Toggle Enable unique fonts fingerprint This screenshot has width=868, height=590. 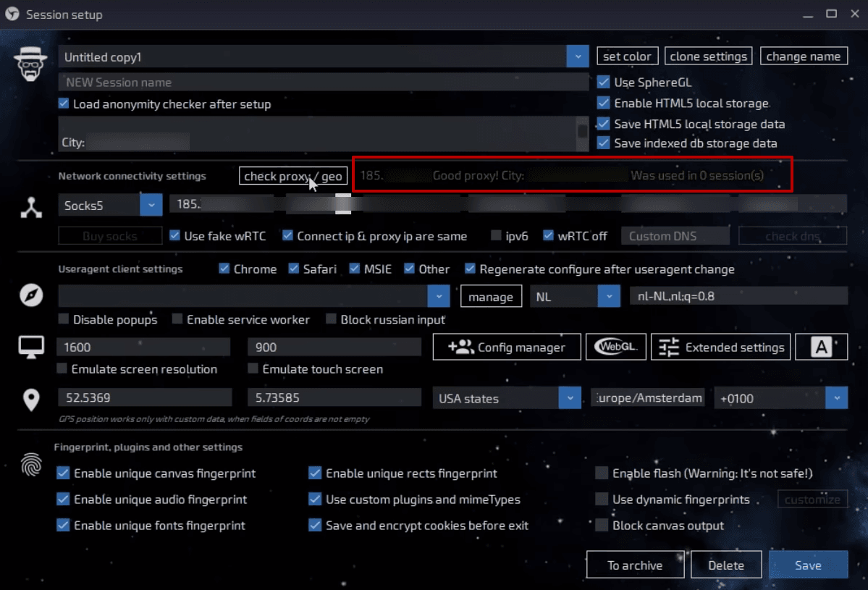[63, 525]
